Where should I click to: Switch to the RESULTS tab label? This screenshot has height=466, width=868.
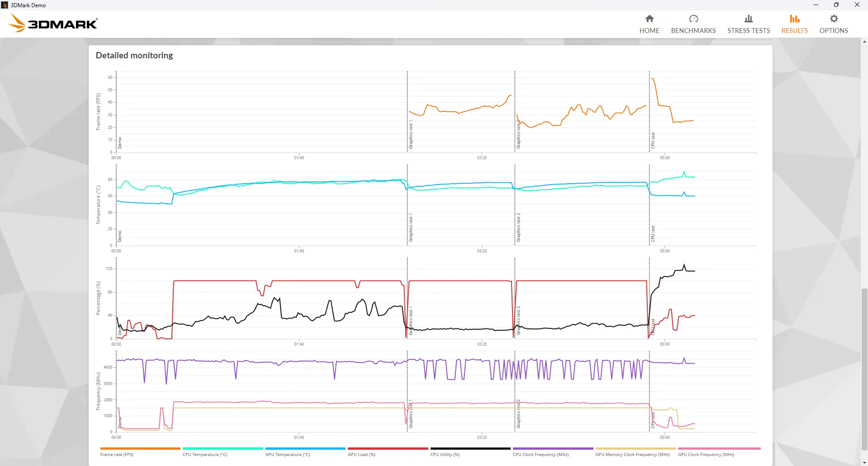(795, 31)
